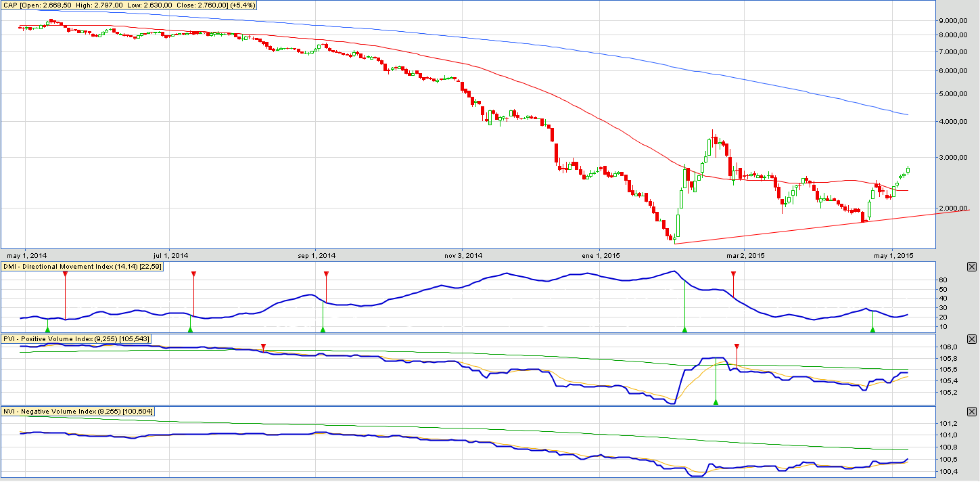The image size is (980, 484).
Task: Close the PVI Positive Volume Index panel
Action: click(972, 338)
